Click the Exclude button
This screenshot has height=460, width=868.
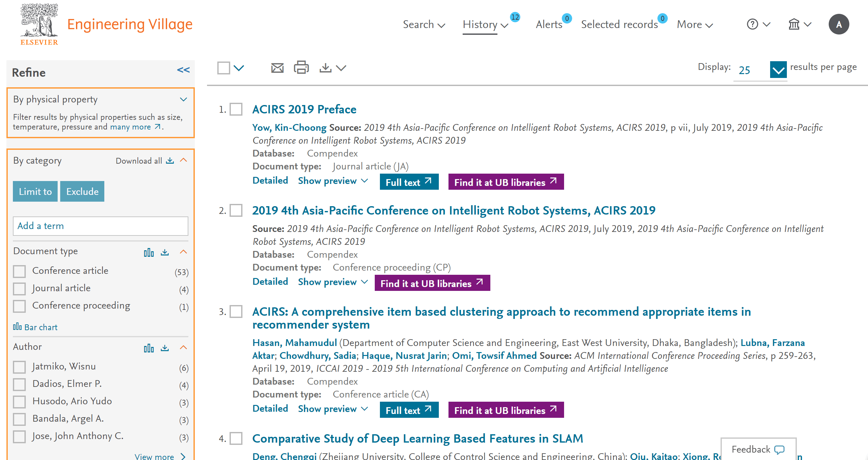[x=82, y=192]
